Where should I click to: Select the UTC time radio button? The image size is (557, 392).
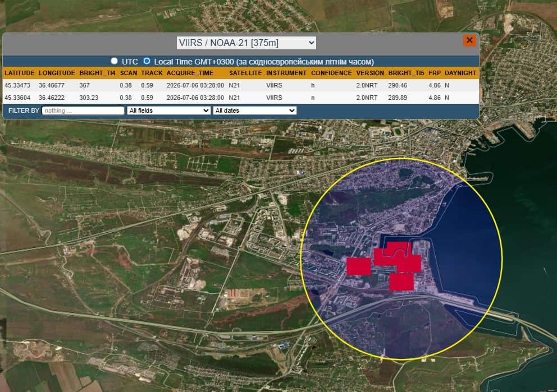click(114, 61)
